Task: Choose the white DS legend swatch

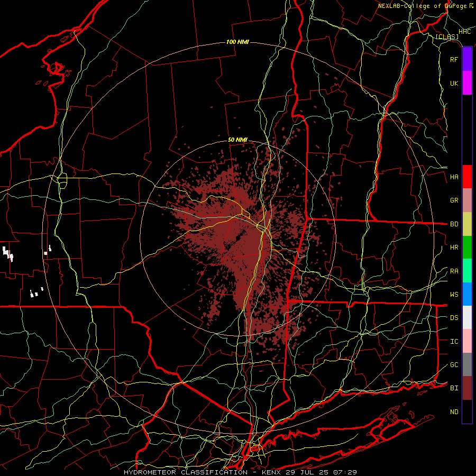Action: pyautogui.click(x=467, y=317)
